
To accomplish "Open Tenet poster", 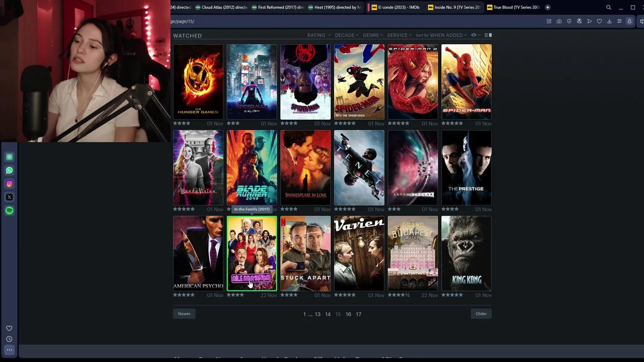I will click(x=359, y=168).
